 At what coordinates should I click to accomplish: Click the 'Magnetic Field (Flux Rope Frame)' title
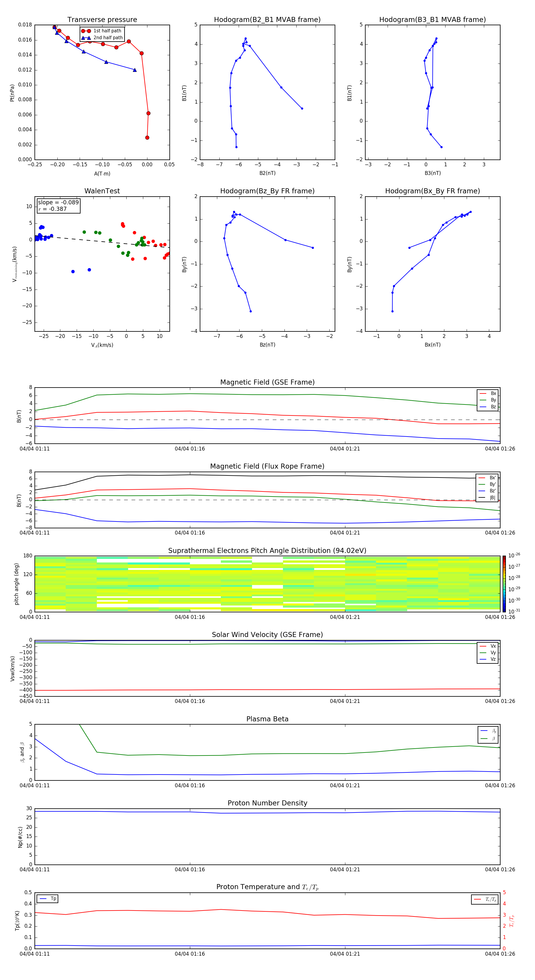tap(267, 467)
